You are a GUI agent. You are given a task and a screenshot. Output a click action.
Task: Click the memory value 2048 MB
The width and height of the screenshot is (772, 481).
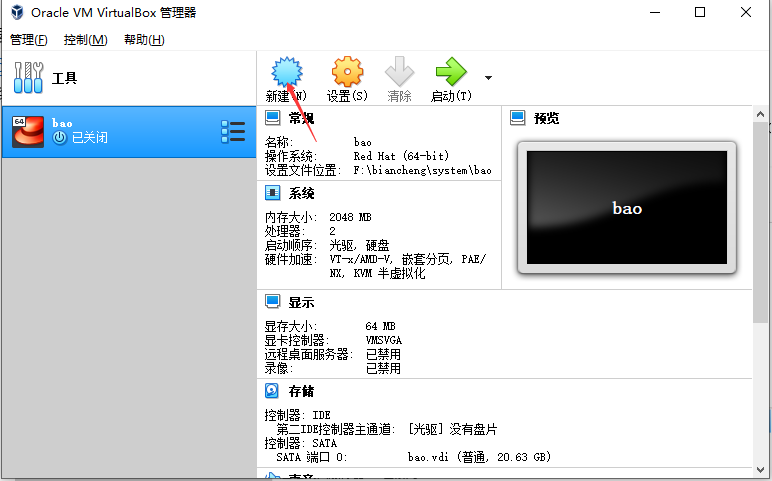(350, 217)
